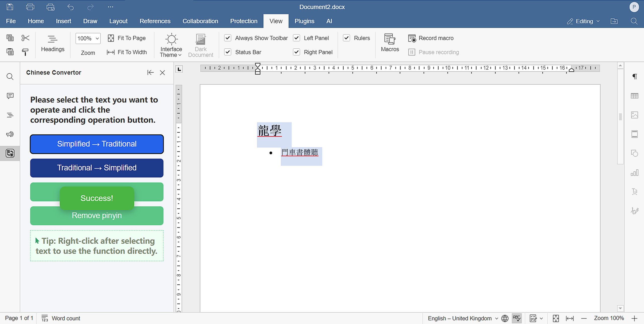Screen dimensions: 644x324
Task: Toggle the Right Panel checkbox
Action: tap(297, 52)
